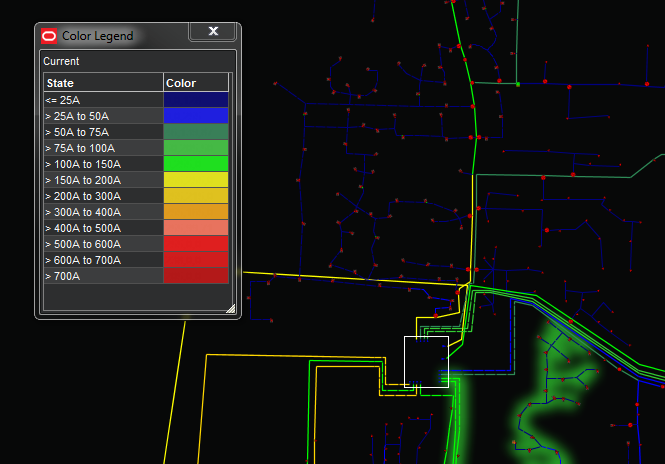Click the teal-green swatch for 50A to 75A

point(196,132)
